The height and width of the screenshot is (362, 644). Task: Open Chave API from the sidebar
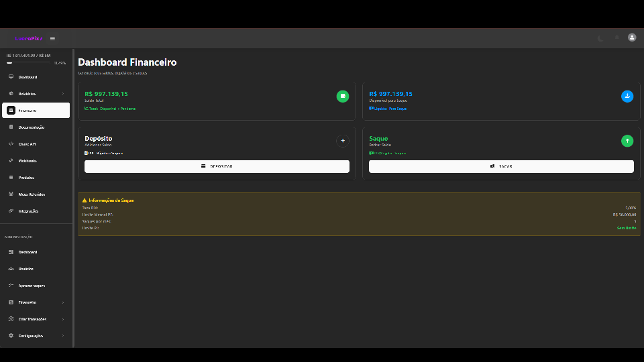pyautogui.click(x=27, y=144)
